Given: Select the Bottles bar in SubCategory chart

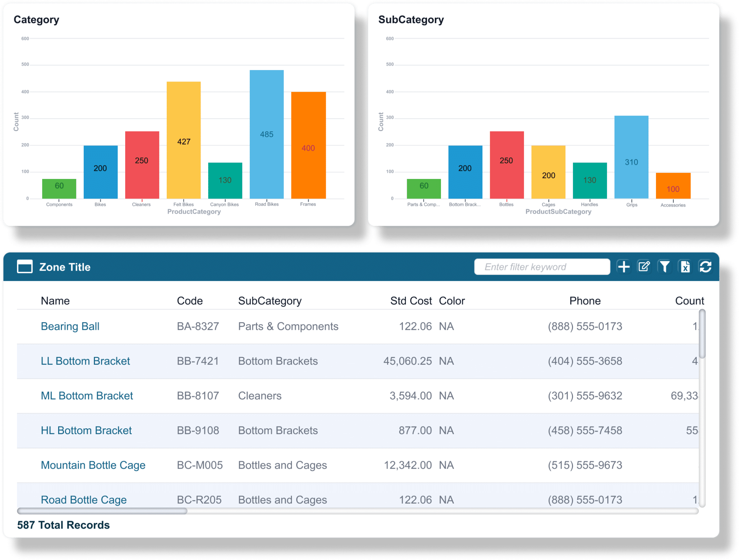Looking at the screenshot, I should tap(506, 164).
